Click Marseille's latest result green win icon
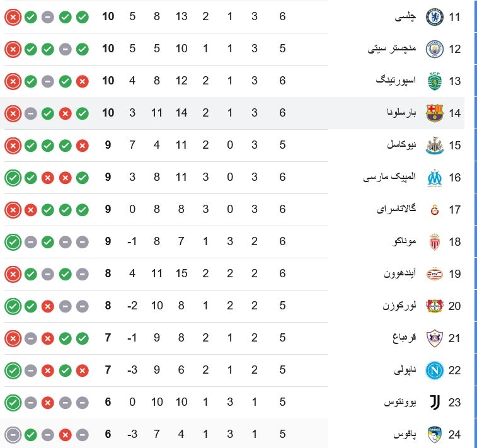This screenshot has width=477, height=448. pyautogui.click(x=13, y=178)
